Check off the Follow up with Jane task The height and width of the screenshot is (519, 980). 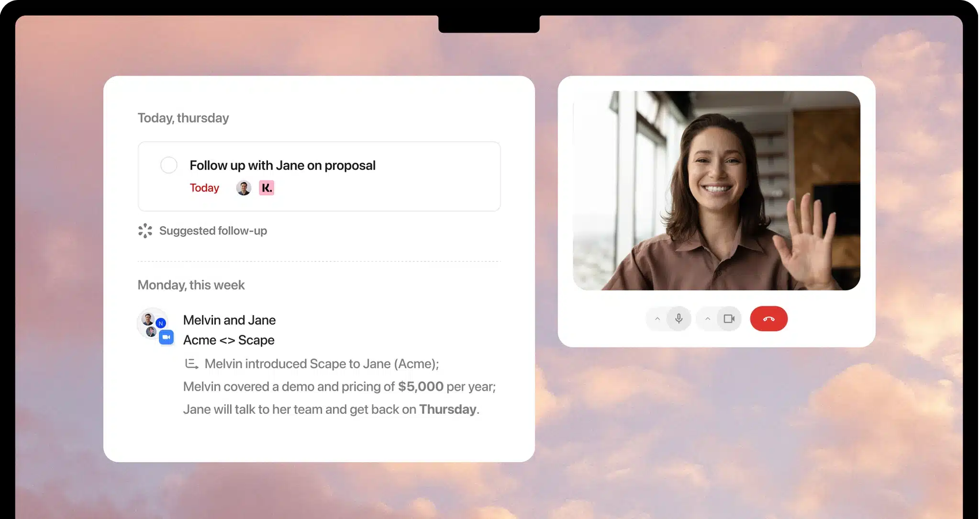click(x=168, y=165)
